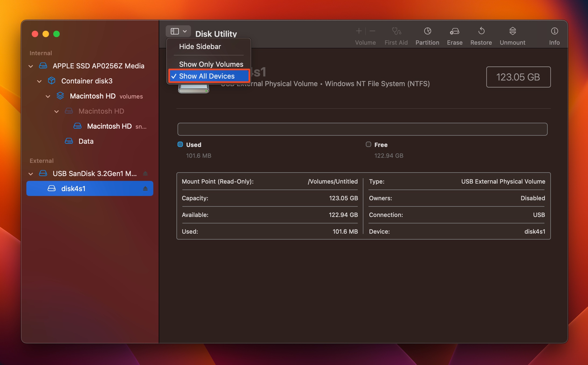Click the 123.05 GB capacity box
Image resolution: width=588 pixels, height=365 pixels.
[x=518, y=77]
